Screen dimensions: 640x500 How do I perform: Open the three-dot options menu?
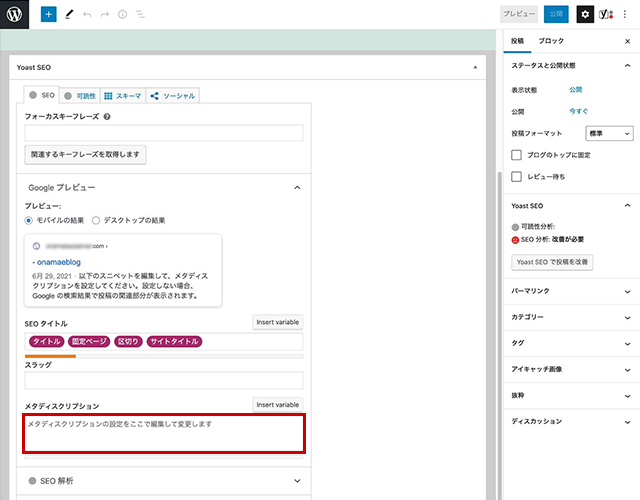click(624, 14)
